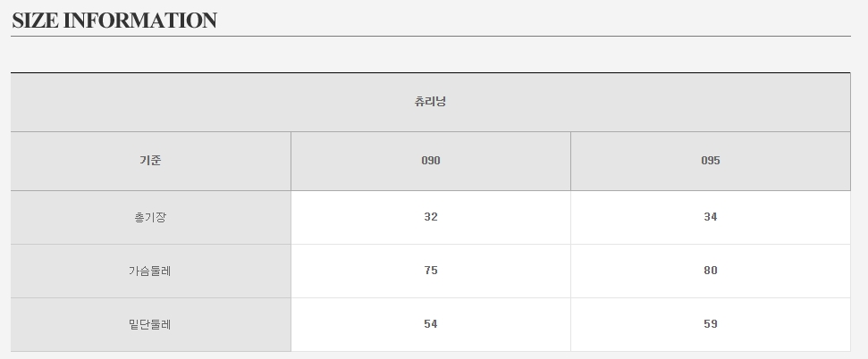Pick the 가슴둘레 value 80
The height and width of the screenshot is (359, 868).
coord(711,271)
